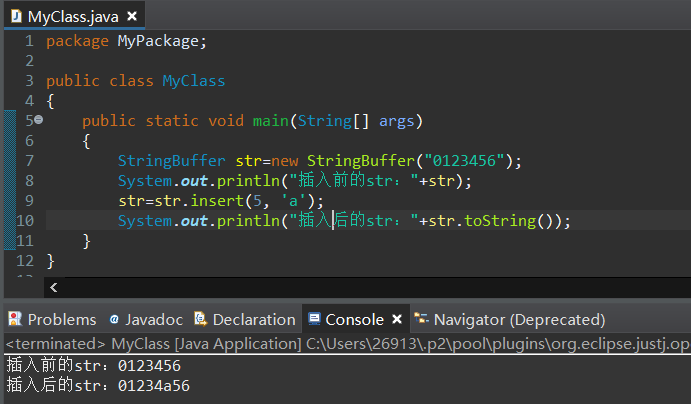Viewport: 691px width, 404px height.
Task: Close the MyClass.java editor tab
Action: [132, 16]
